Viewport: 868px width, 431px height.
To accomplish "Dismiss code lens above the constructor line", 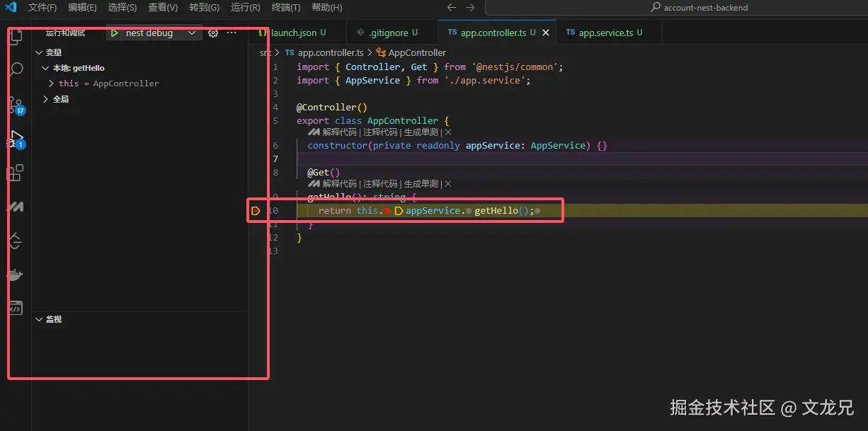I will click(x=448, y=132).
